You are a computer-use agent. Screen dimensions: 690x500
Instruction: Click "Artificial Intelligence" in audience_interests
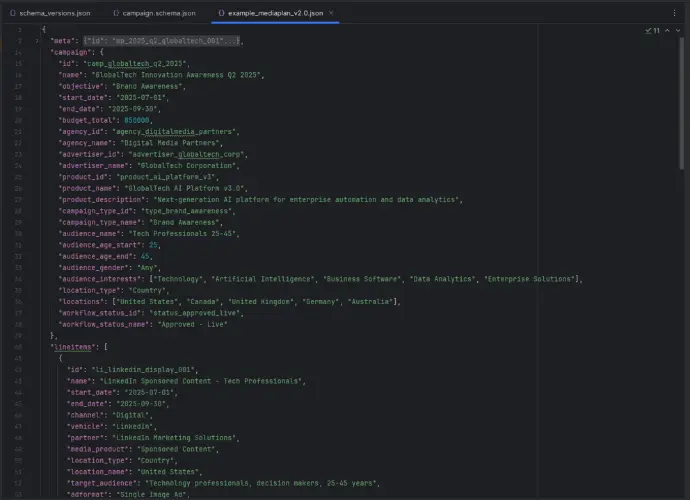(x=263, y=279)
